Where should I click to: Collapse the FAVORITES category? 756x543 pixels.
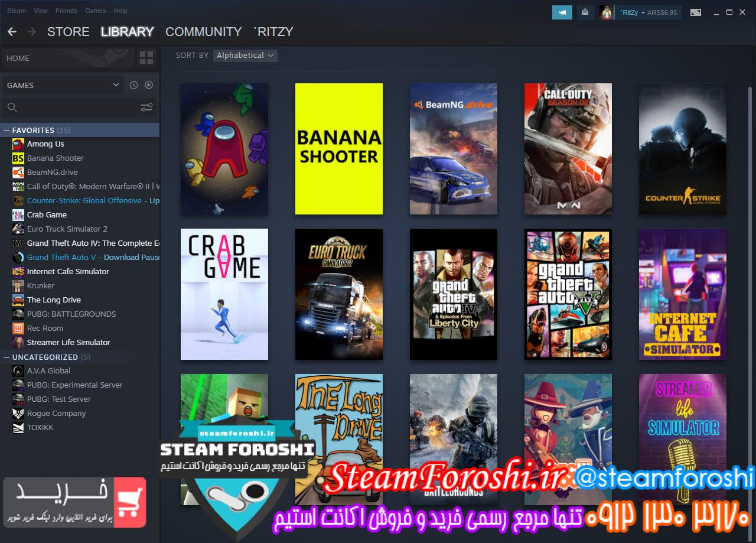point(6,130)
